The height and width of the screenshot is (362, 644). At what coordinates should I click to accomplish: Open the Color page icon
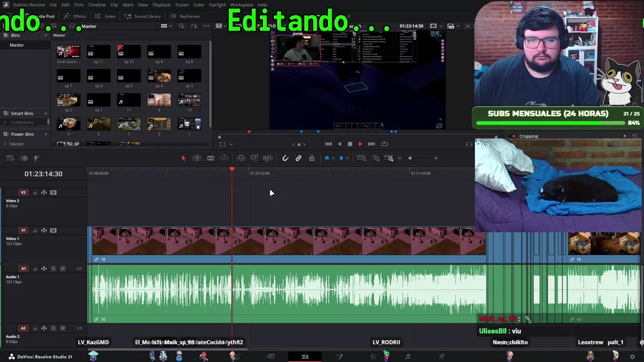[x=373, y=356]
